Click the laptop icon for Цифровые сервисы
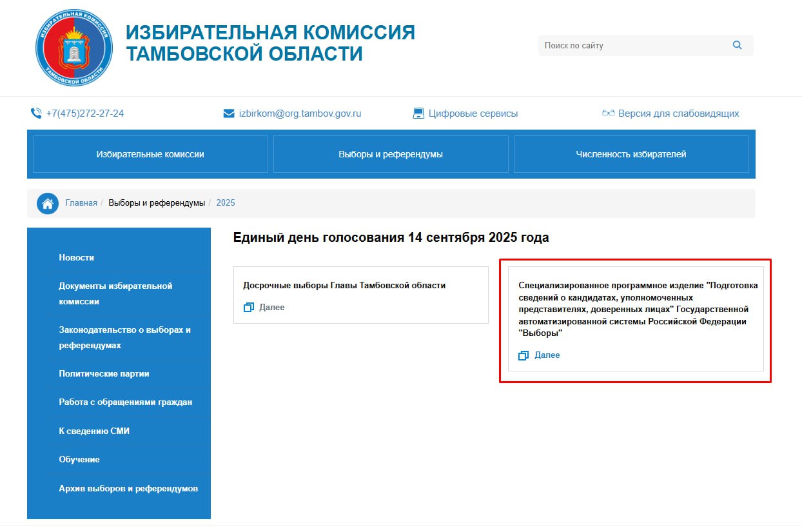802x532 pixels. (419, 113)
